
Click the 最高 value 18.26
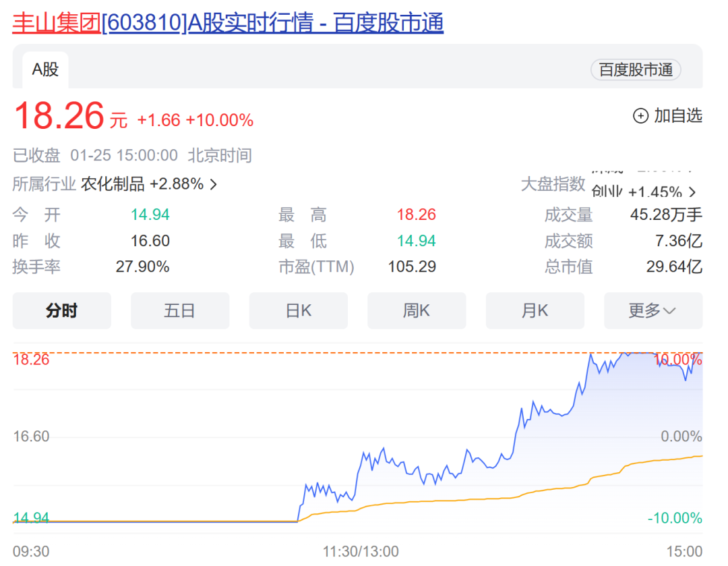[x=416, y=215]
